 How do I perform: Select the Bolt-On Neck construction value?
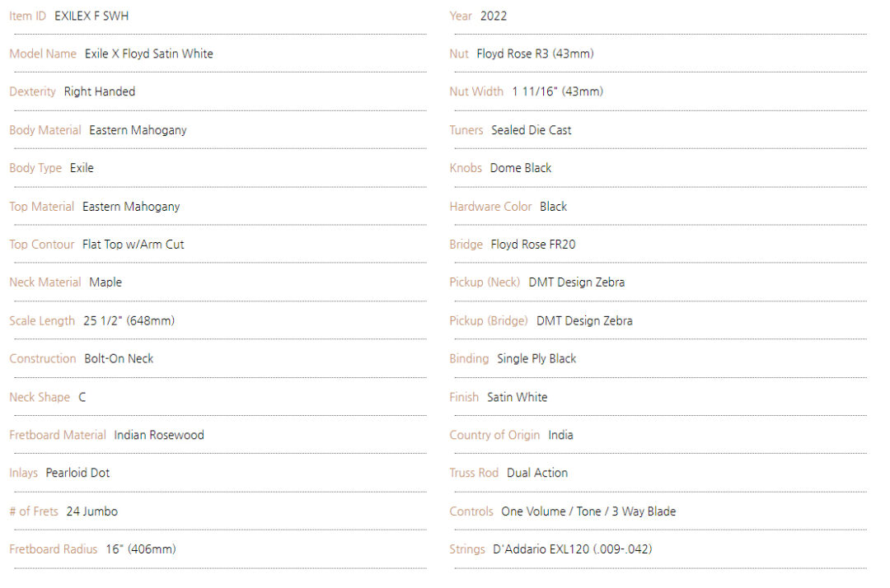119,359
